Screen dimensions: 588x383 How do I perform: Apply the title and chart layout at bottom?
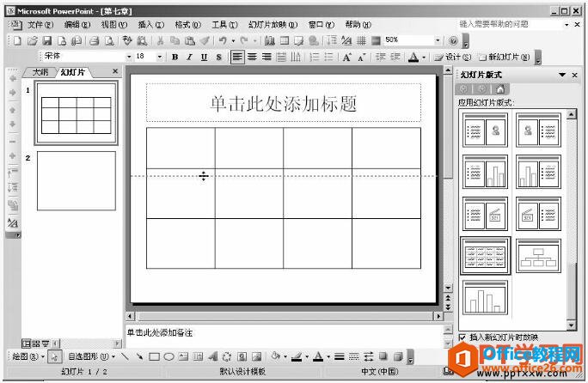(485, 298)
